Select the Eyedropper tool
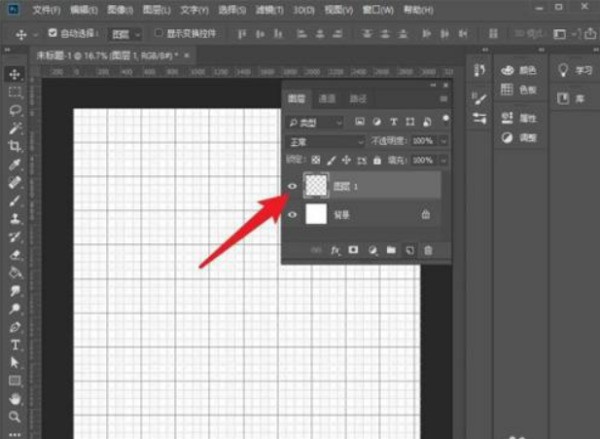This screenshot has height=439, width=600. (15, 165)
